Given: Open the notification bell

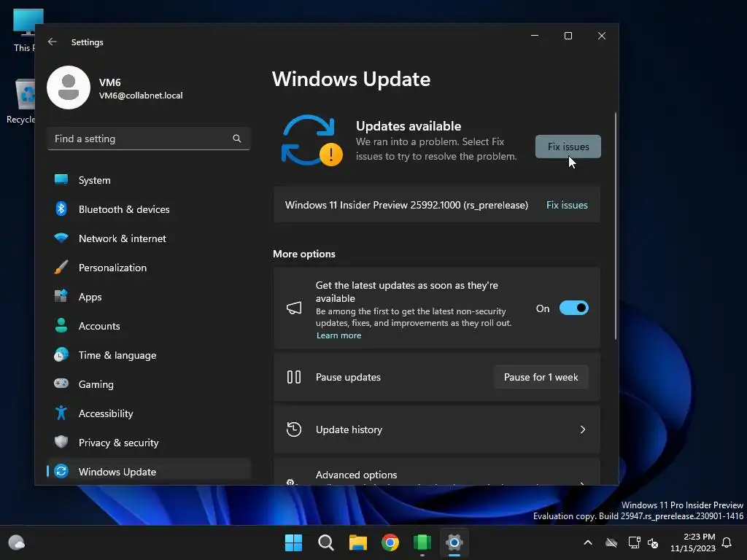Looking at the screenshot, I should click(x=727, y=542).
